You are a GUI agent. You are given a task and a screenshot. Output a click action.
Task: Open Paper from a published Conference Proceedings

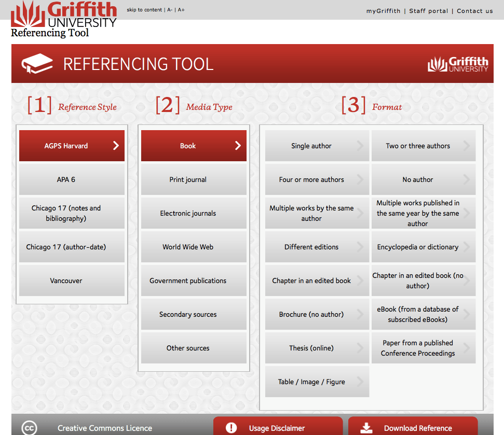[424, 348]
